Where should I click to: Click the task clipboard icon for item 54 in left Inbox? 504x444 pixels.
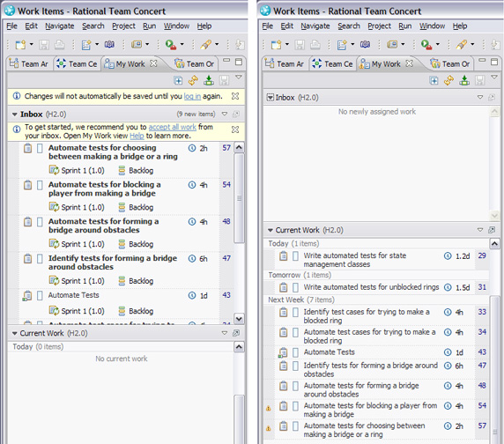coord(28,185)
